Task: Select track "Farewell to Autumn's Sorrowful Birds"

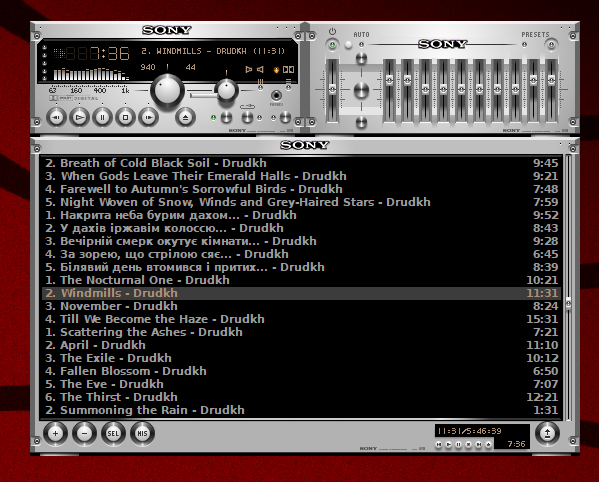Action: (301, 189)
